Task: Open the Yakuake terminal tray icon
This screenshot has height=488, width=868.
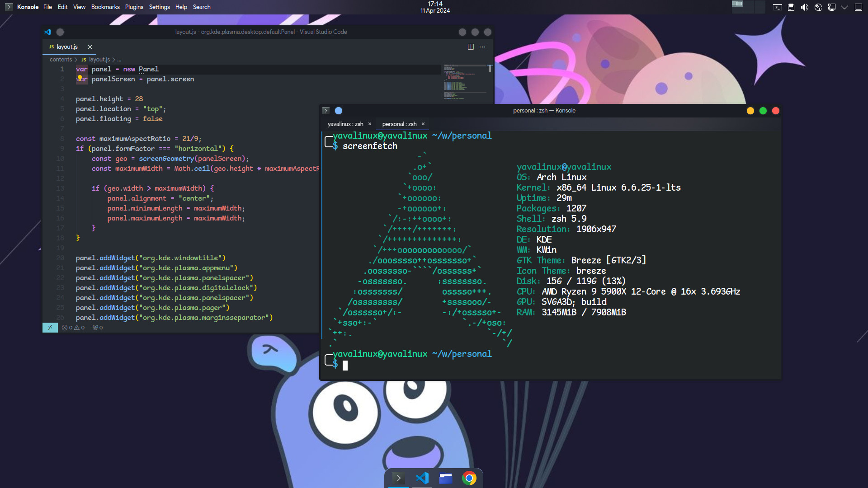Action: pos(777,7)
